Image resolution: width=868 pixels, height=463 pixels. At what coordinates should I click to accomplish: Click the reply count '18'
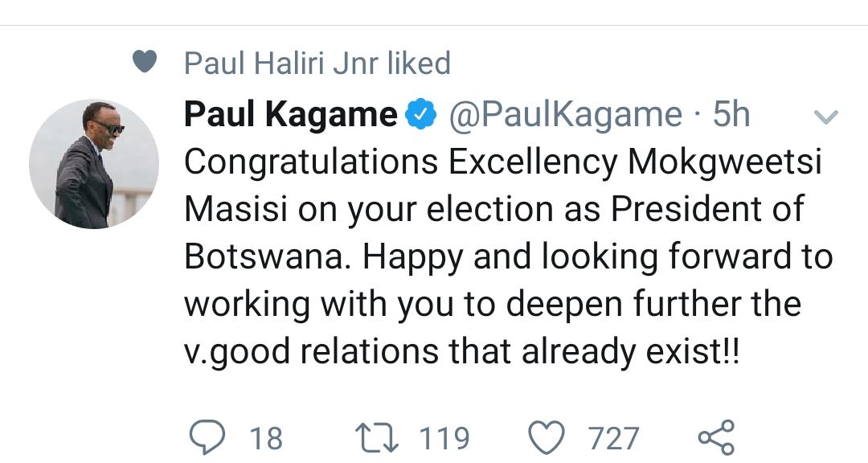click(x=265, y=439)
